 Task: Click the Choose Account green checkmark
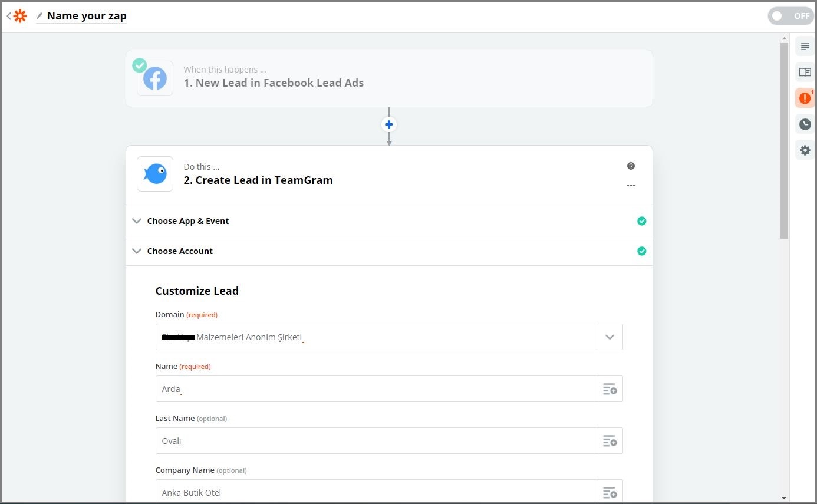(641, 251)
